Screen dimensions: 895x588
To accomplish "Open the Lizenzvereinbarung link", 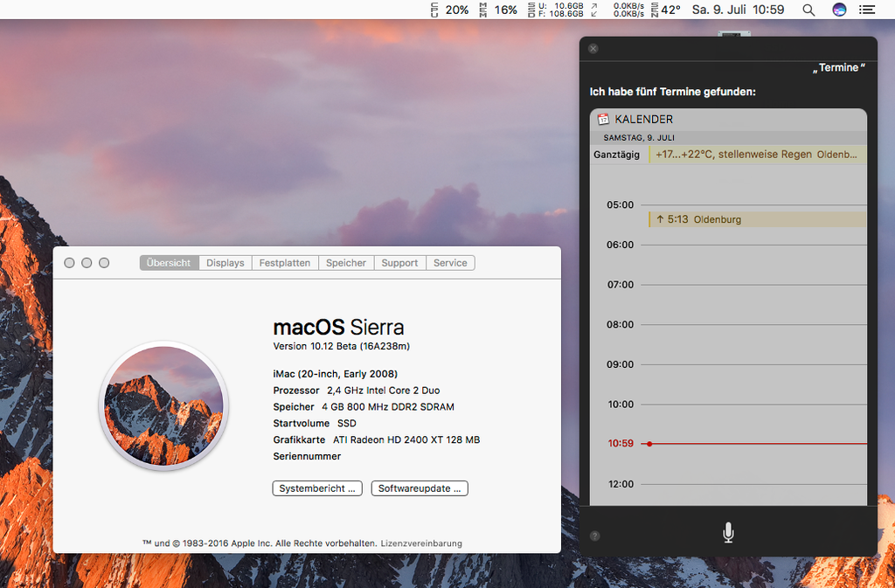I will point(421,543).
